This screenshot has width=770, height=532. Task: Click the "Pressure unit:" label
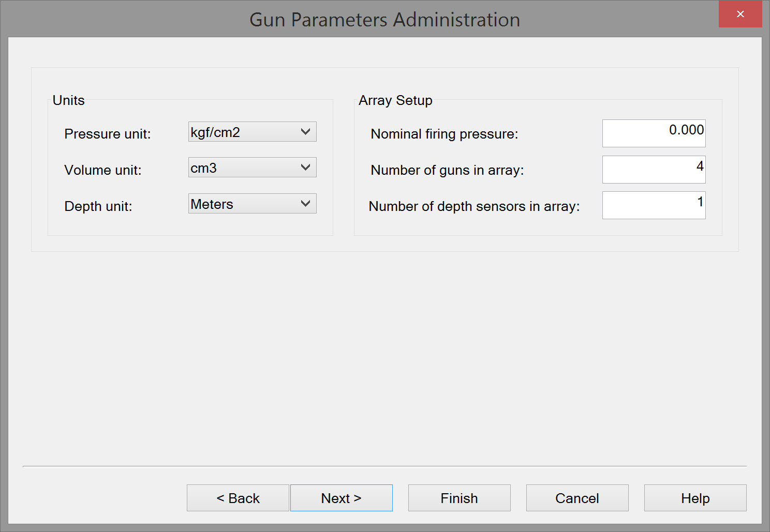click(x=108, y=134)
